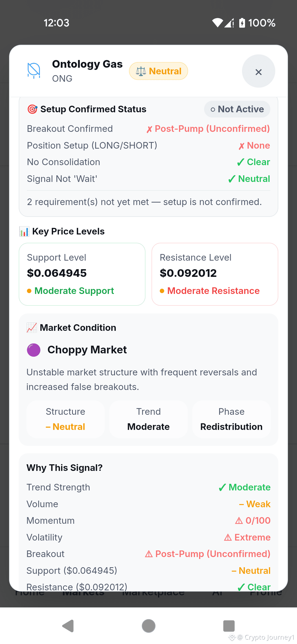297x644 pixels.
Task: Tap the green Trend Strength checkmark
Action: tap(222, 488)
